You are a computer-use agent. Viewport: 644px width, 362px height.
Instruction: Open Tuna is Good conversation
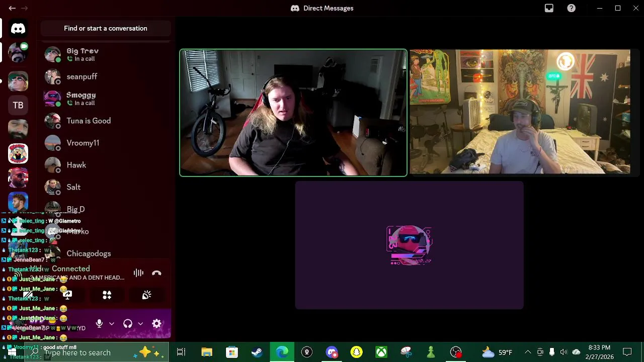point(106,121)
